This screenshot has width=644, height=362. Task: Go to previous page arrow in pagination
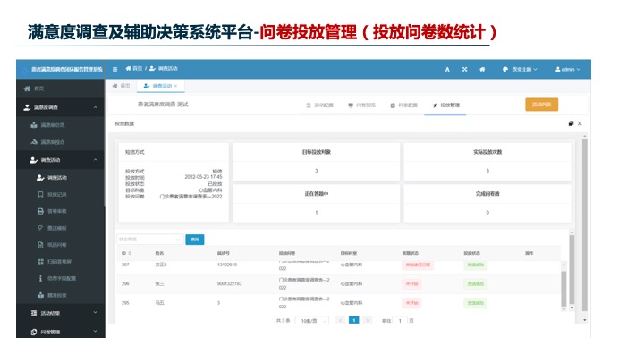(340, 320)
